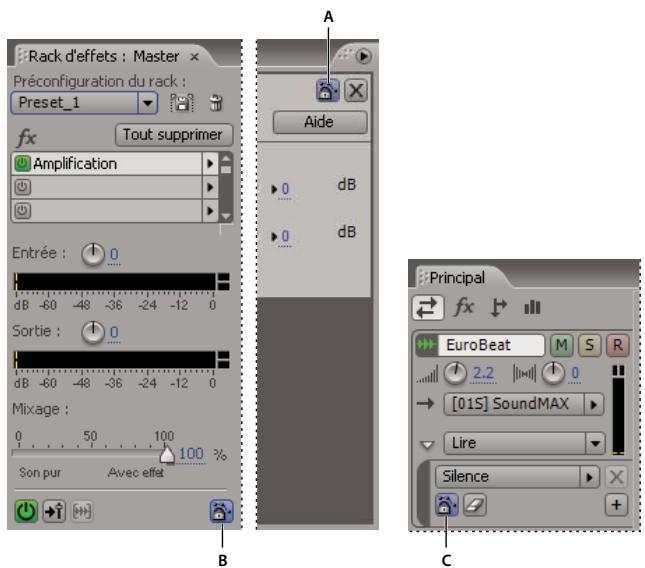
Task: Click the greyed-out waveform icon beside the rack power
Action: pyautogui.click(x=82, y=511)
